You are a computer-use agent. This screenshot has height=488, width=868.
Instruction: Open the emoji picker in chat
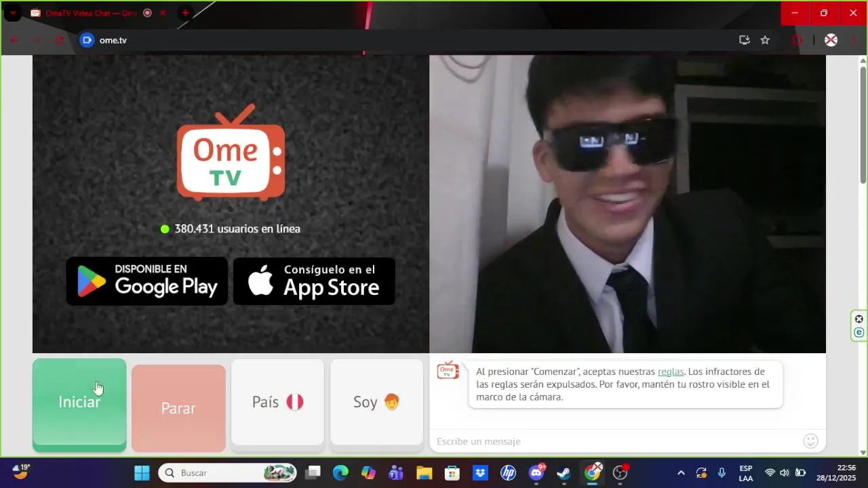[810, 441]
